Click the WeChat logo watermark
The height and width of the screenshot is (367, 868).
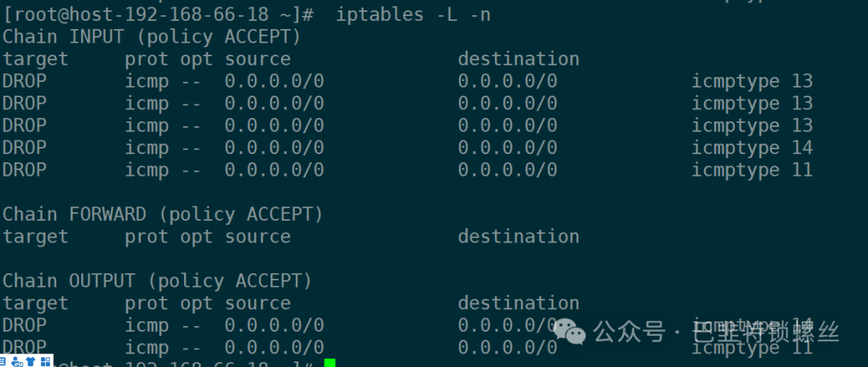(568, 331)
